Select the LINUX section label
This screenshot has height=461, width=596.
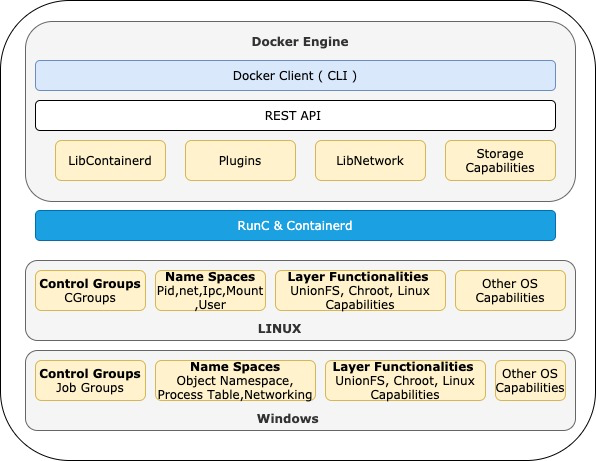point(279,328)
